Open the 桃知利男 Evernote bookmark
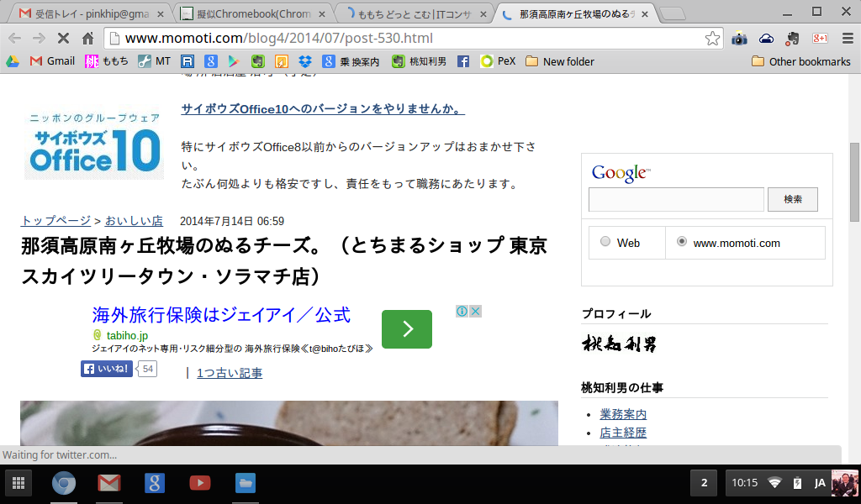 (419, 61)
